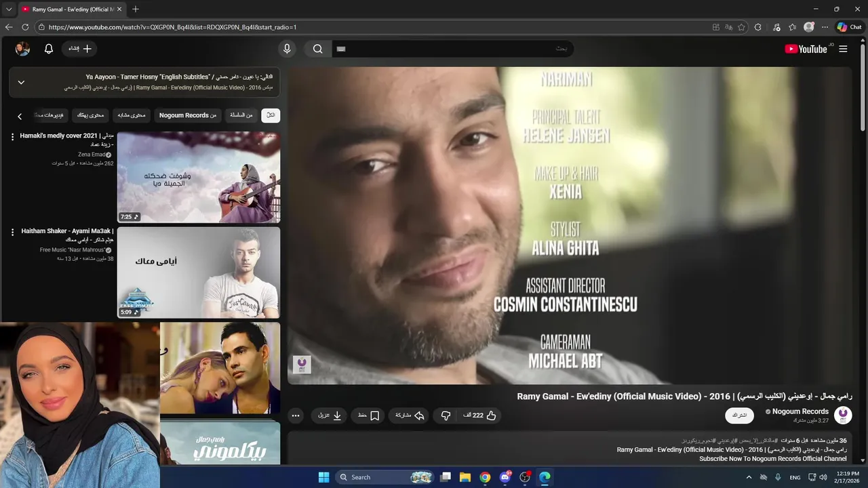868x488 pixels.
Task: Open Discord from taskbar
Action: click(x=505, y=477)
